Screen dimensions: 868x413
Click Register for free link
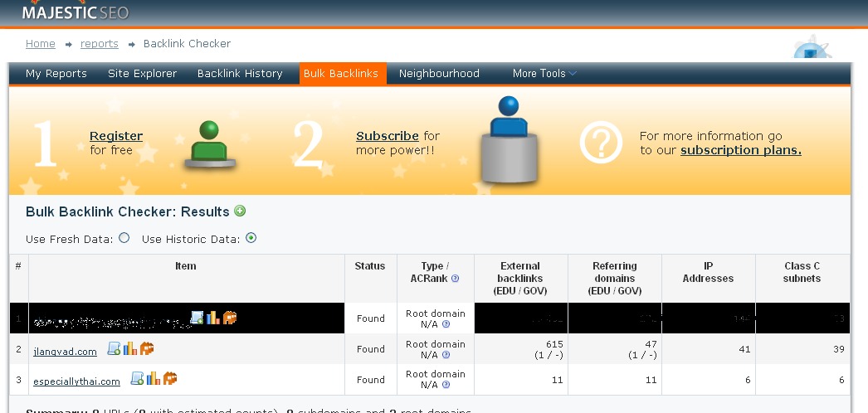tap(116, 136)
